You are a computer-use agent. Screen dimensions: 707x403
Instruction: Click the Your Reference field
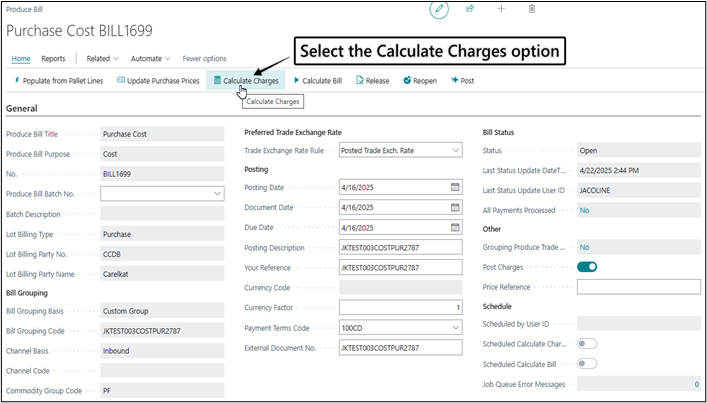click(x=400, y=267)
